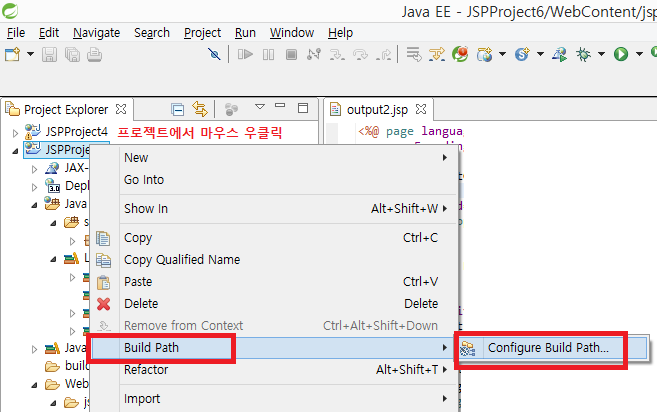Click the green Run button icon
Screen dimensions: 657x412
pos(621,54)
